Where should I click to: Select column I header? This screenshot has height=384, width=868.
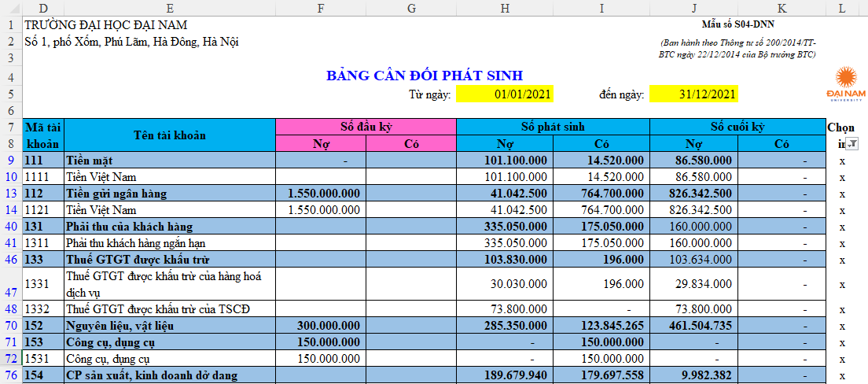tap(601, 9)
